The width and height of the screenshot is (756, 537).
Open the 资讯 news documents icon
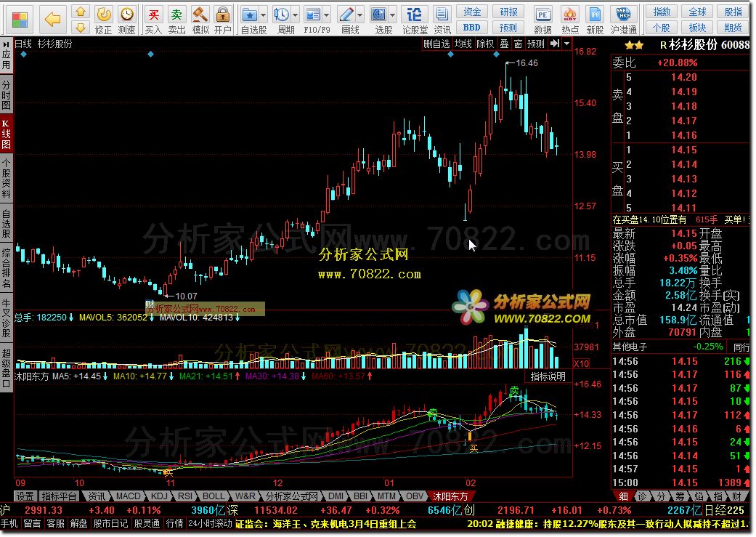click(442, 15)
